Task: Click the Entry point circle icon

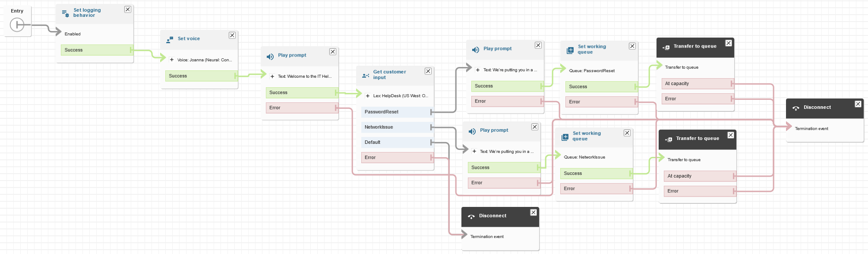Action: click(17, 25)
